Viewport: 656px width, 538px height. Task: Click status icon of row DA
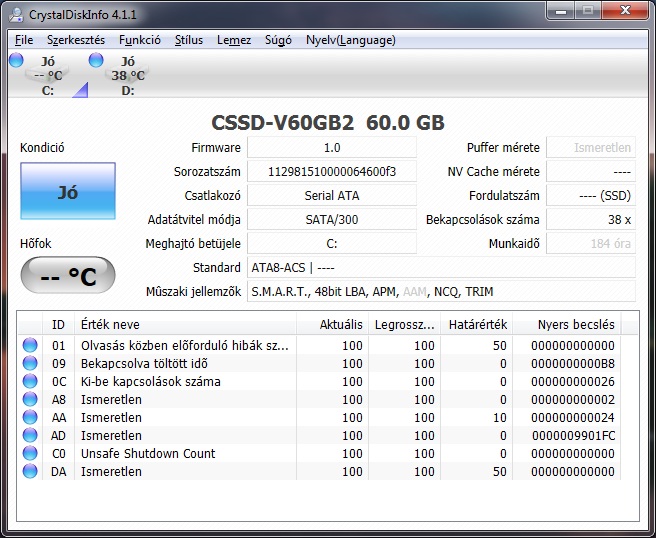(30, 471)
